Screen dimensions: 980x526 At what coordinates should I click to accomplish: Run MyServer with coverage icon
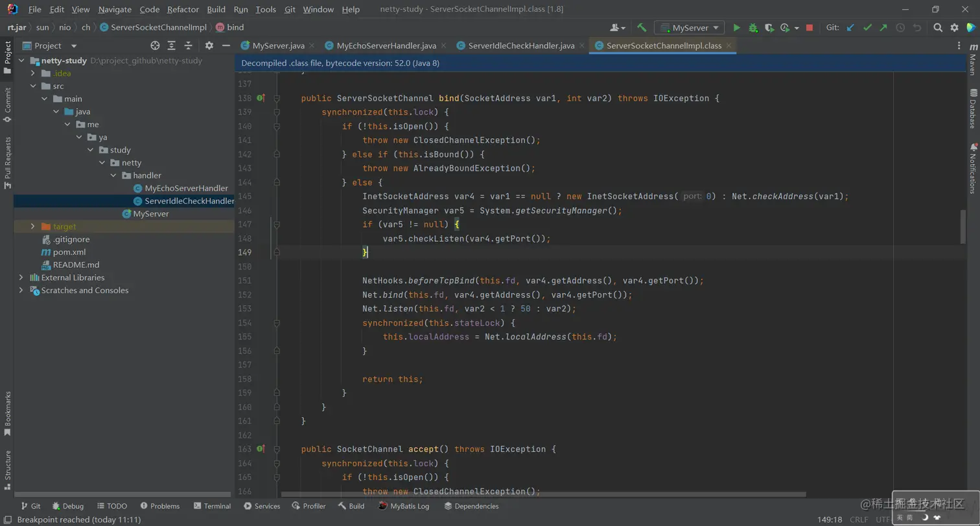tap(769, 28)
